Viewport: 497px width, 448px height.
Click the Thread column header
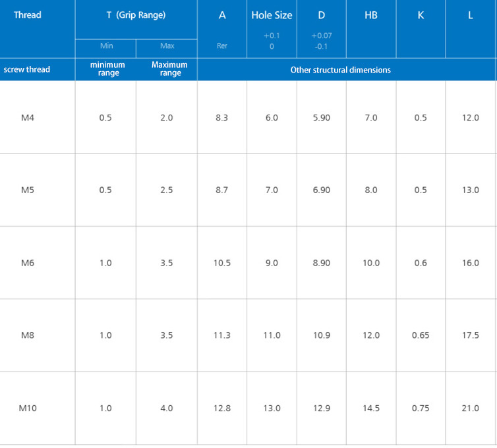coord(27,15)
